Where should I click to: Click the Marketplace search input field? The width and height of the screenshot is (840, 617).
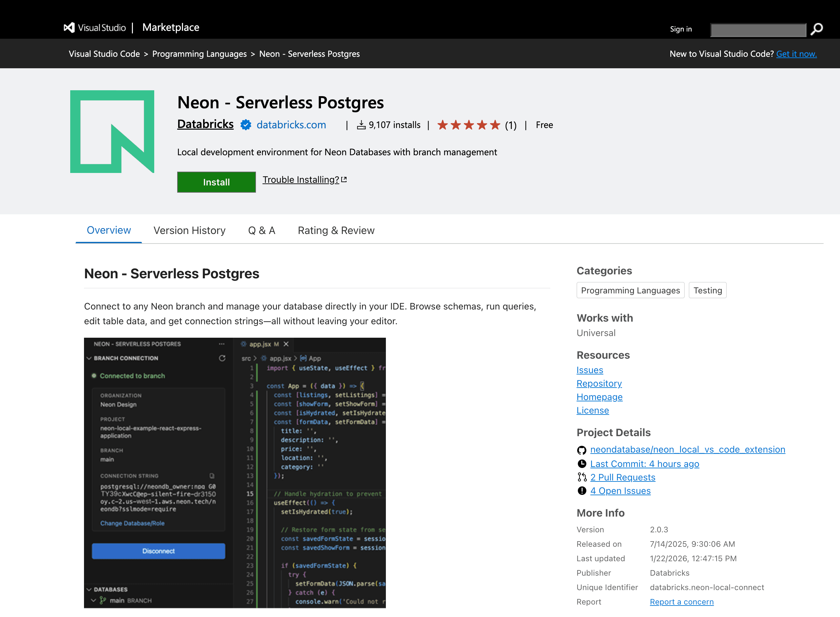click(x=758, y=30)
